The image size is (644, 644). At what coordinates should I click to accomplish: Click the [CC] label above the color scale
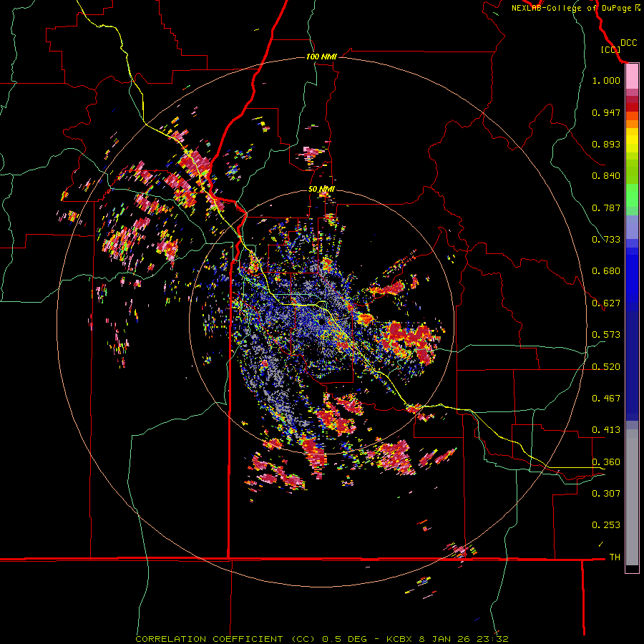[610, 49]
